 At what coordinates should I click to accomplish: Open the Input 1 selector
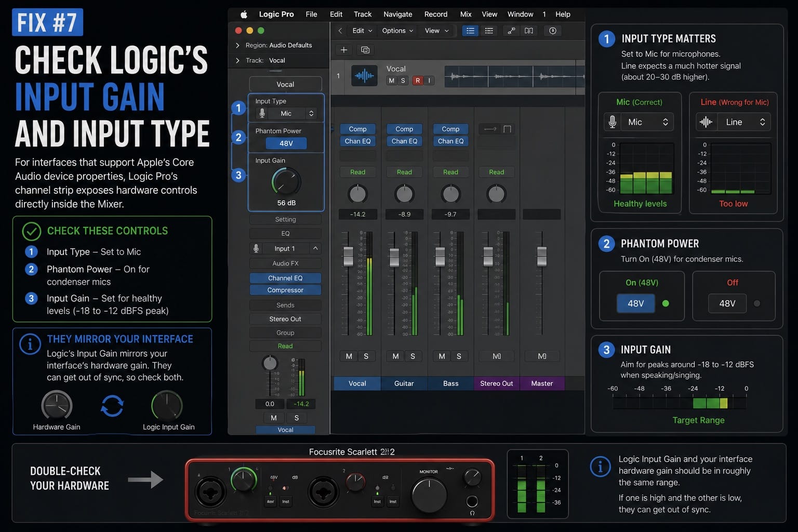point(285,248)
